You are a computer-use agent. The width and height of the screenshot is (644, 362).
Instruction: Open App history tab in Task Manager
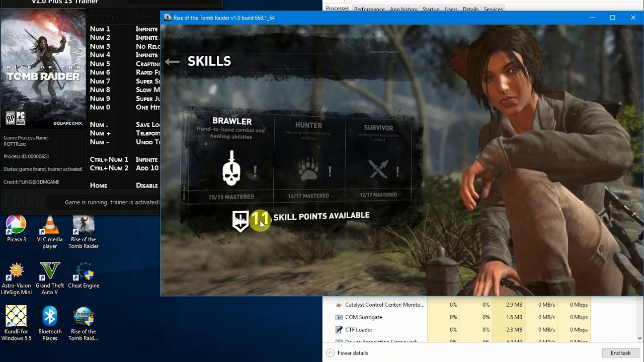(404, 9)
